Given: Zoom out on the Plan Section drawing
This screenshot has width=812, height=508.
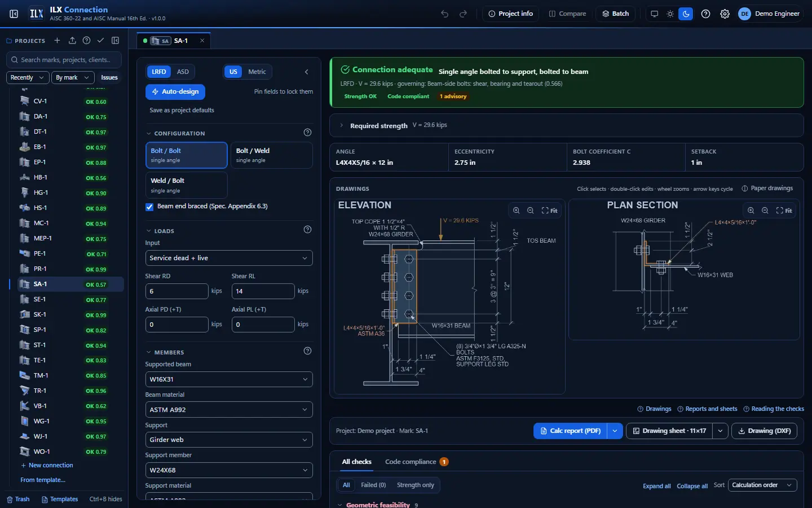Looking at the screenshot, I should [765, 211].
